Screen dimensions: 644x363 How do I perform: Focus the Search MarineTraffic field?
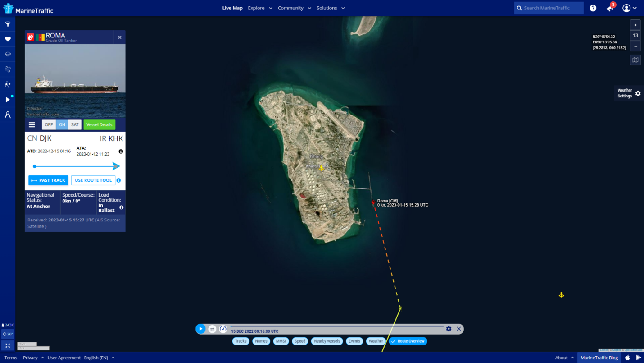549,8
